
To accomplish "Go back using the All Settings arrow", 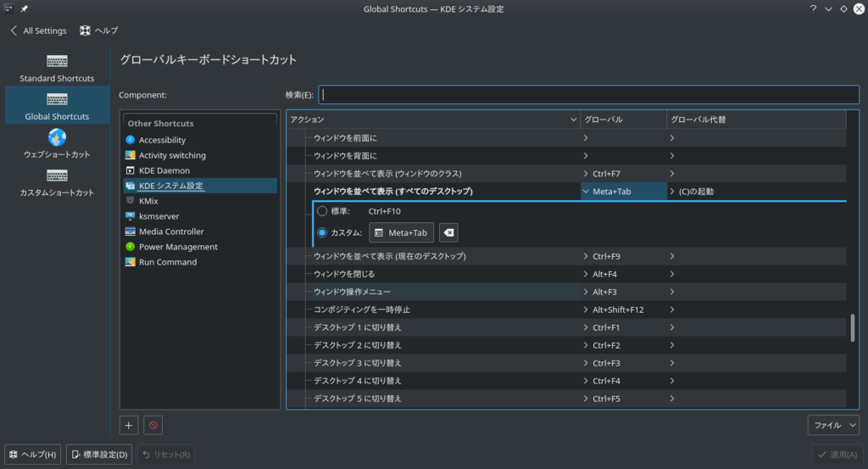I will point(14,31).
